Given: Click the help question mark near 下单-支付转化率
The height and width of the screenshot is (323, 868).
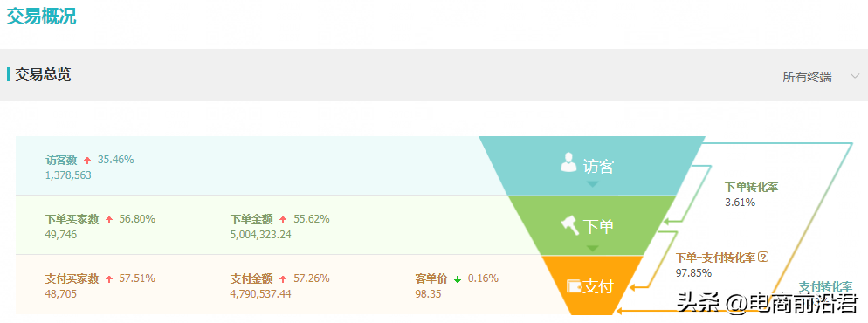Looking at the screenshot, I should [764, 257].
